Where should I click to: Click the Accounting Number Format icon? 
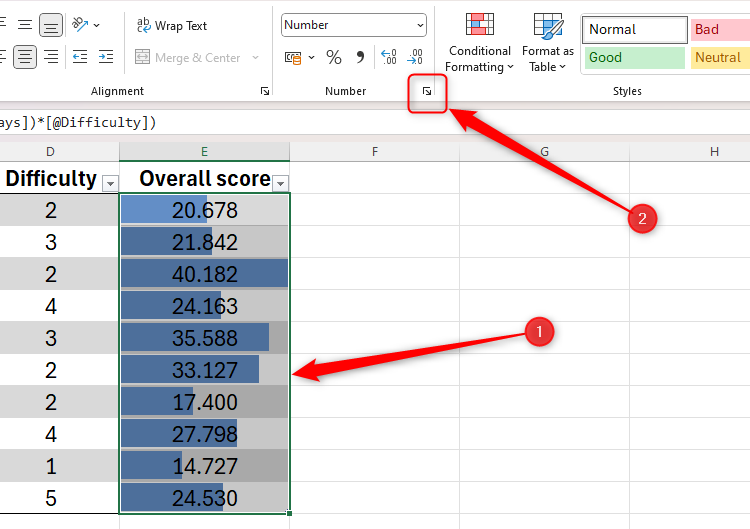coord(293,58)
